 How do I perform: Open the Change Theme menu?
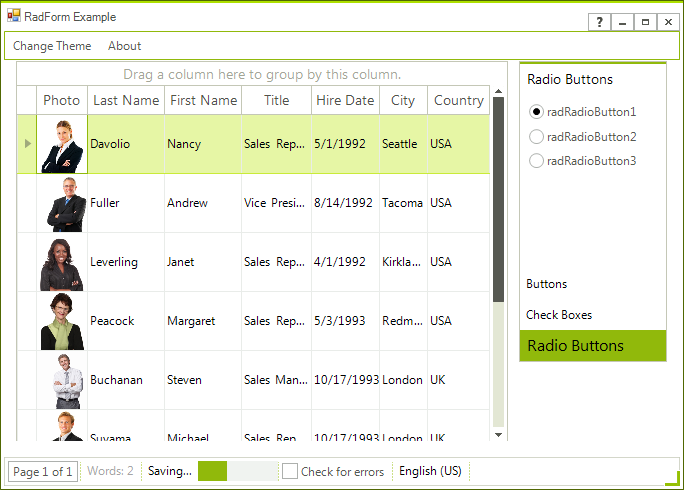point(52,46)
